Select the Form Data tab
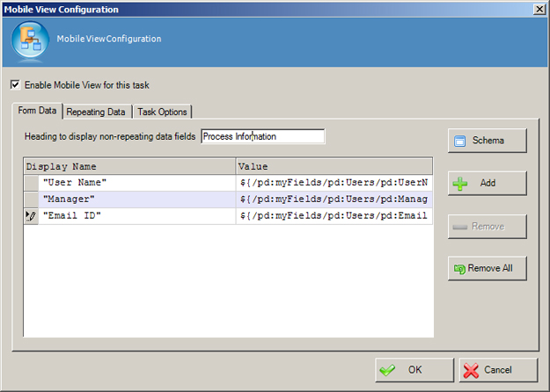The height and width of the screenshot is (392, 550). 37,111
